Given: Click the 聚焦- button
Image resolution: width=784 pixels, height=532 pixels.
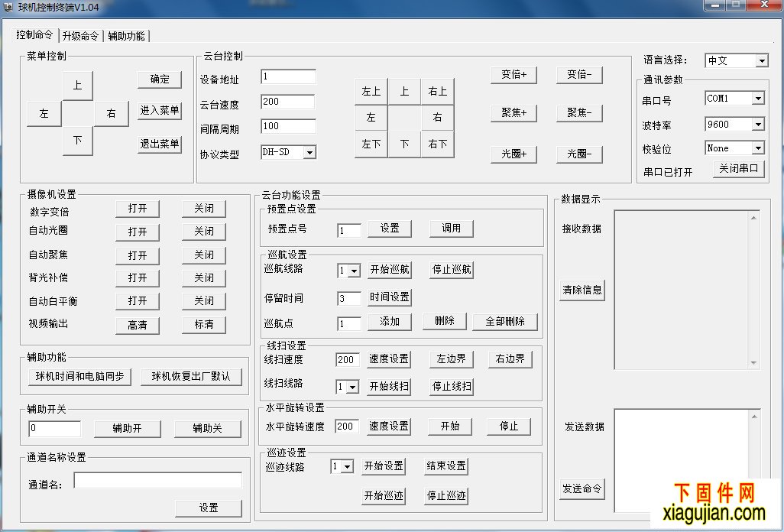Looking at the screenshot, I should [579, 113].
